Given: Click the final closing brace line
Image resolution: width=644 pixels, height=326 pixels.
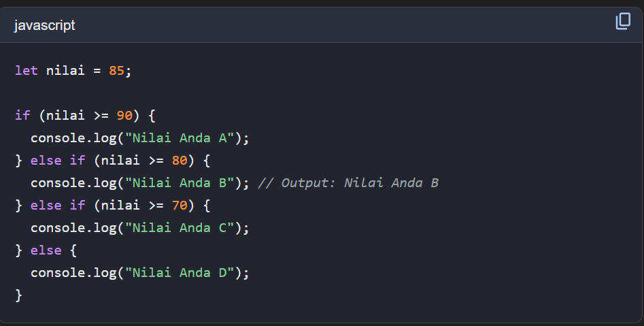Looking at the screenshot, I should [18, 295].
